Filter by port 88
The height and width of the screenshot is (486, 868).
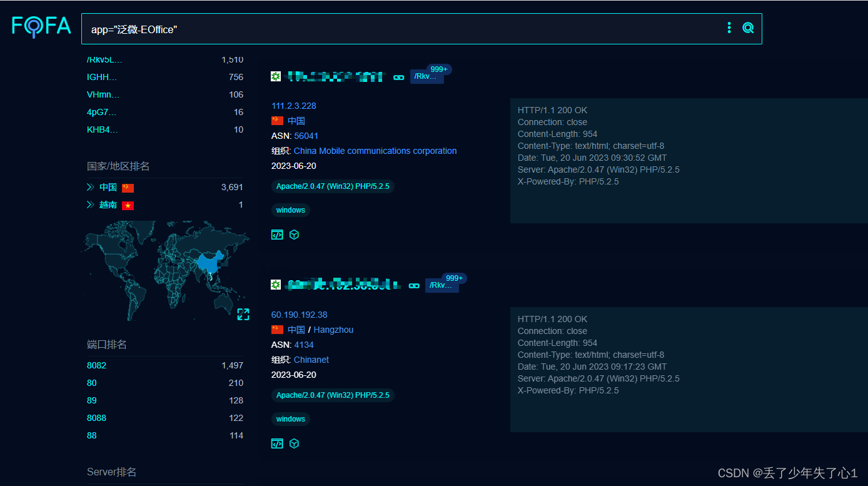pyautogui.click(x=92, y=435)
